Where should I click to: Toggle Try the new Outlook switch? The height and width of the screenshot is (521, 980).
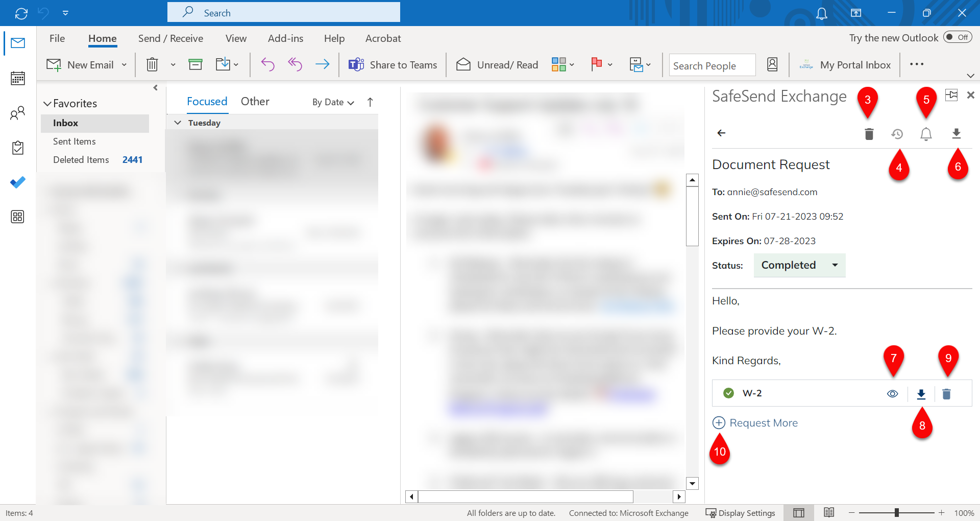pos(957,37)
